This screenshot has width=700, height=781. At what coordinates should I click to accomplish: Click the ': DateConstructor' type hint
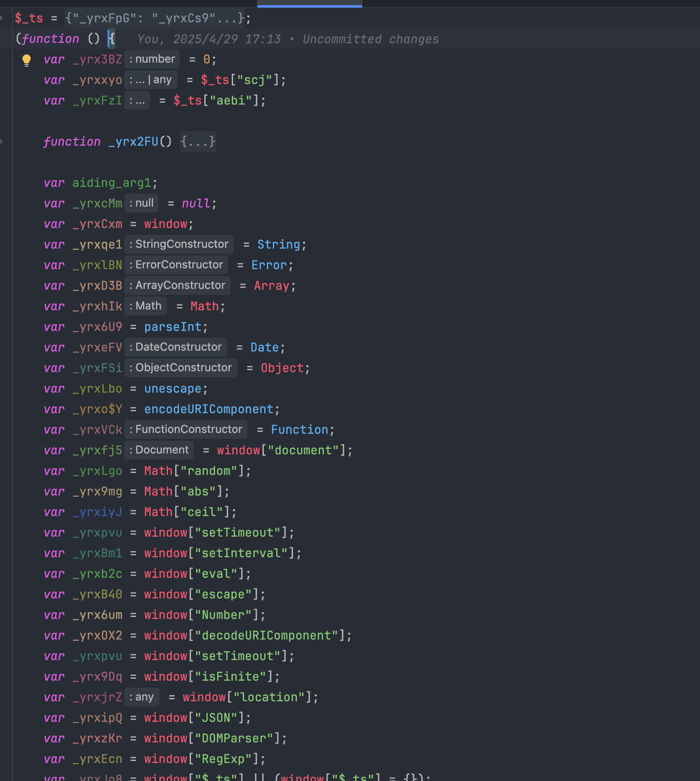coord(175,347)
